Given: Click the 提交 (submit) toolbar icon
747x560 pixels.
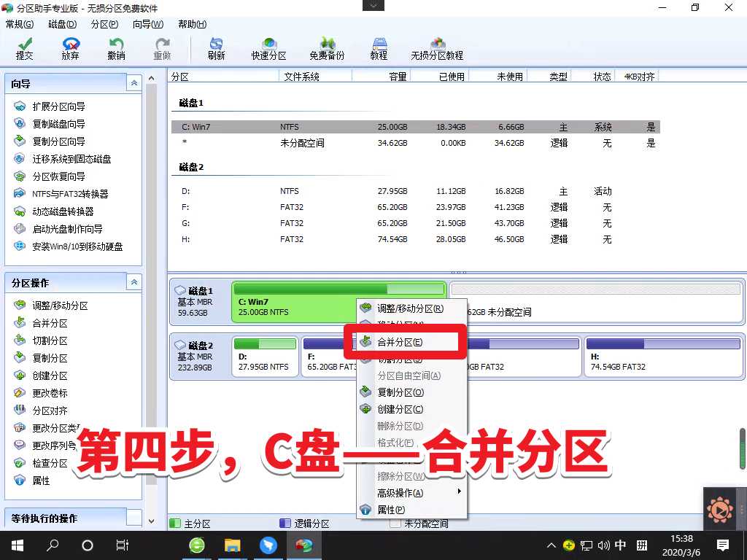Looking at the screenshot, I should coord(24,49).
